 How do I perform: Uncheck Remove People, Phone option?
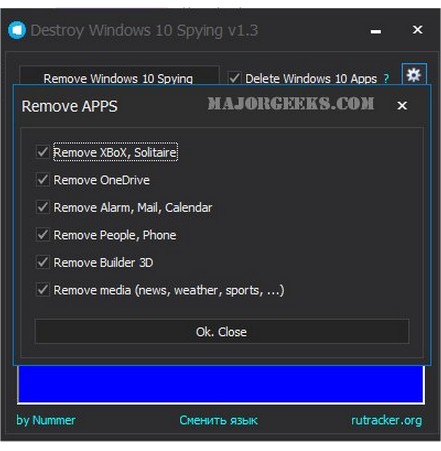(x=43, y=235)
